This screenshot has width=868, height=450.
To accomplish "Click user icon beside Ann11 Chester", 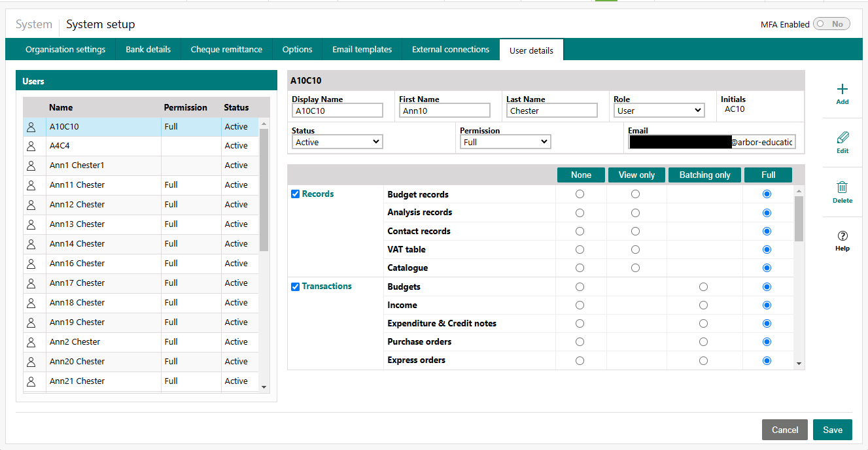I will [31, 185].
